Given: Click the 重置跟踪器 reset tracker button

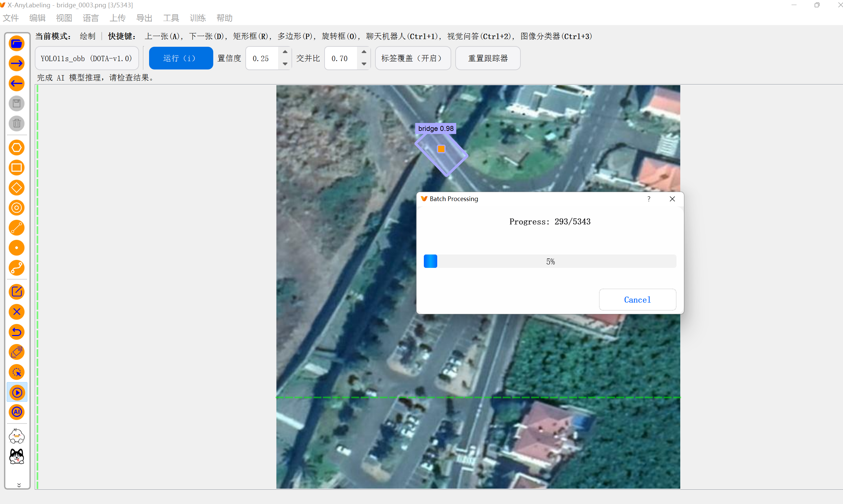Looking at the screenshot, I should (488, 58).
